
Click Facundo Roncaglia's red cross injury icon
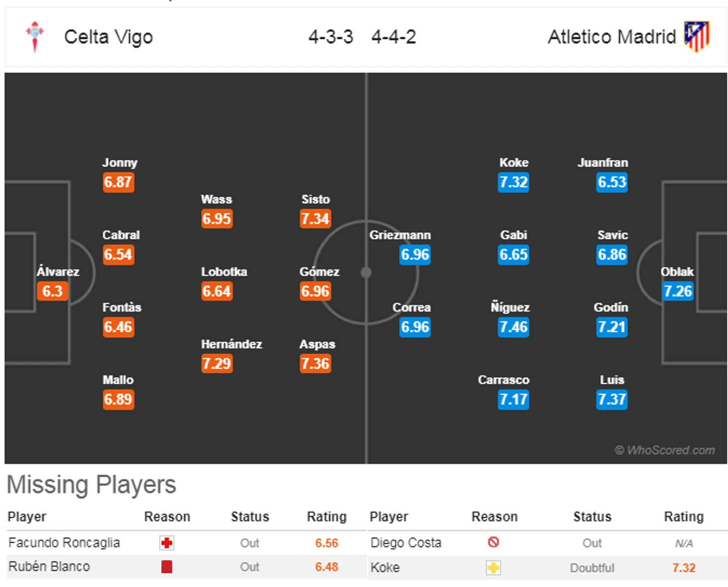coord(167,543)
